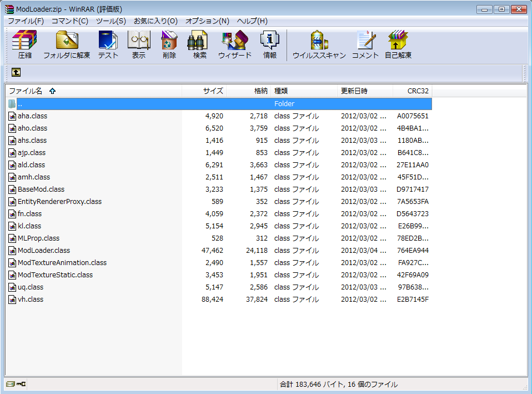Click the file icon of aho.class
The width and height of the screenshot is (532, 394).
pos(12,128)
